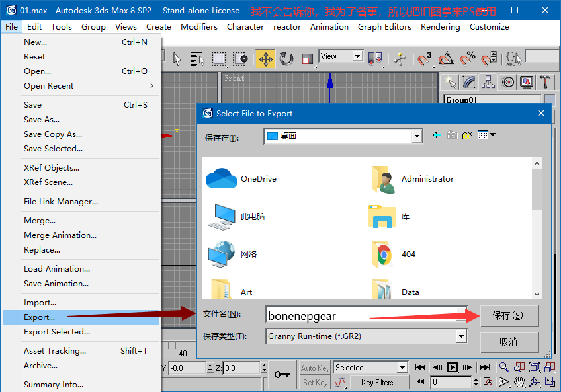Choose Export Selected from File menu
561x392 pixels.
pyautogui.click(x=57, y=332)
